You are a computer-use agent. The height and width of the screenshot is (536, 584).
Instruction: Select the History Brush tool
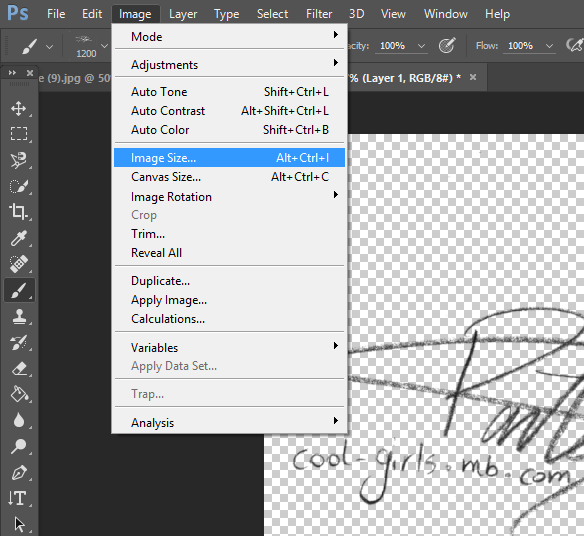point(18,343)
